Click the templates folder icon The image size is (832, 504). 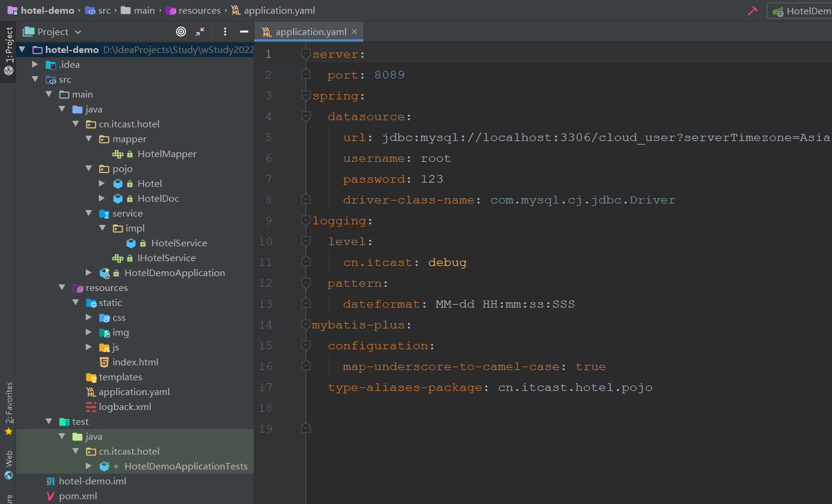click(x=91, y=377)
